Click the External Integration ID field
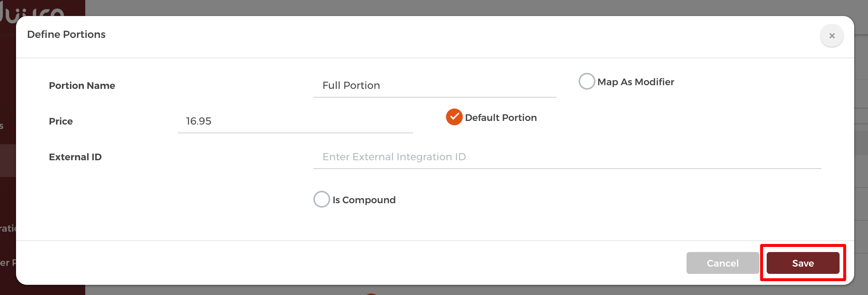The height and width of the screenshot is (295, 868). click(567, 157)
